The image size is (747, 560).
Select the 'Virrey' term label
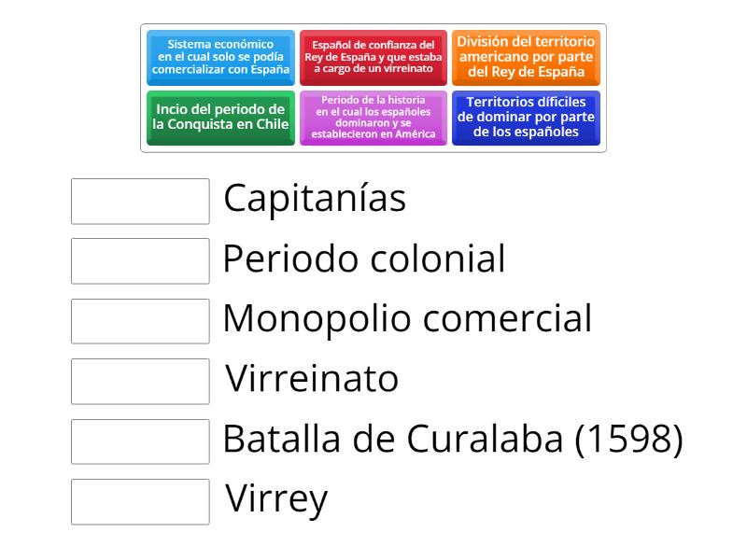pyautogui.click(x=277, y=500)
